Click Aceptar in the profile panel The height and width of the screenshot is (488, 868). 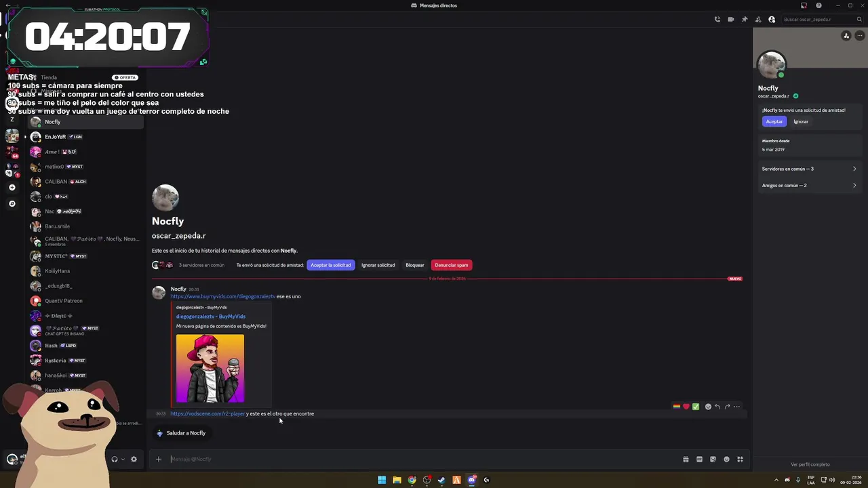tap(774, 121)
